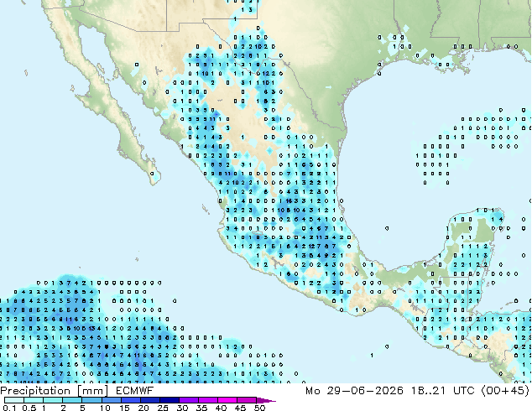This screenshot has width=532, height=411.
Task: Click the '35' legend value label
Action: 201,408
